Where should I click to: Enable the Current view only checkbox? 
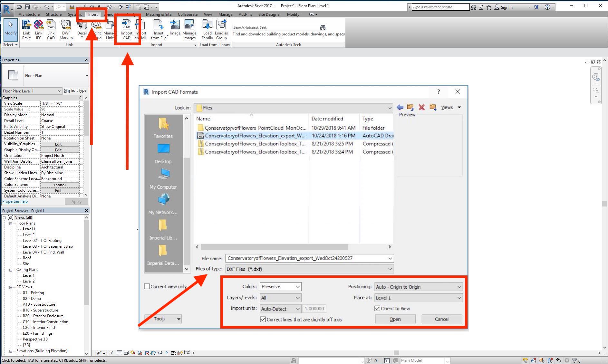[147, 286]
